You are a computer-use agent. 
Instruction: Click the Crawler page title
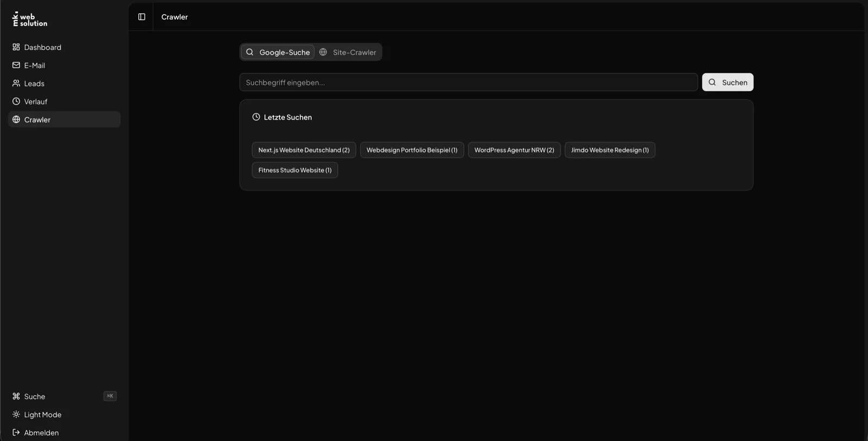coord(175,17)
